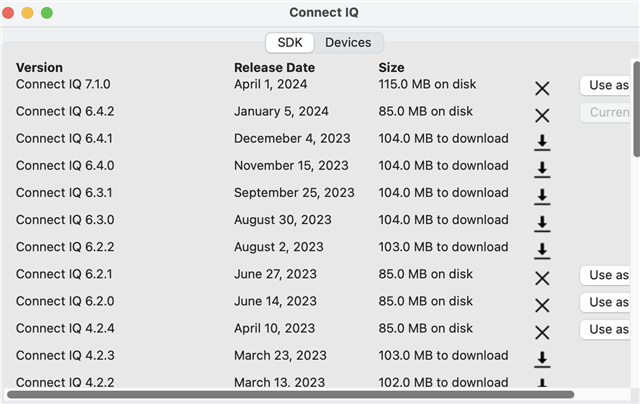Click 'Use as' button for Connect IQ 4.2.4
The height and width of the screenshot is (404, 640).
click(x=605, y=329)
